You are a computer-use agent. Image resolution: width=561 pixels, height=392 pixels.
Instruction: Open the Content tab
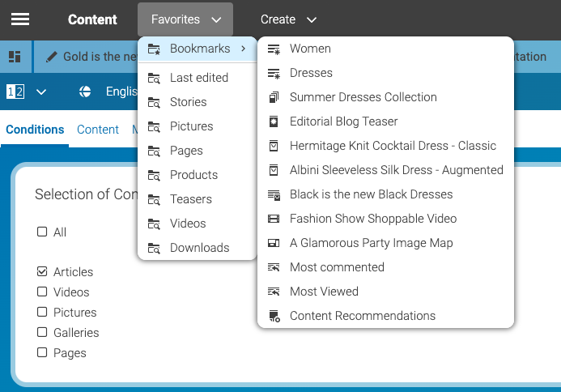98,130
